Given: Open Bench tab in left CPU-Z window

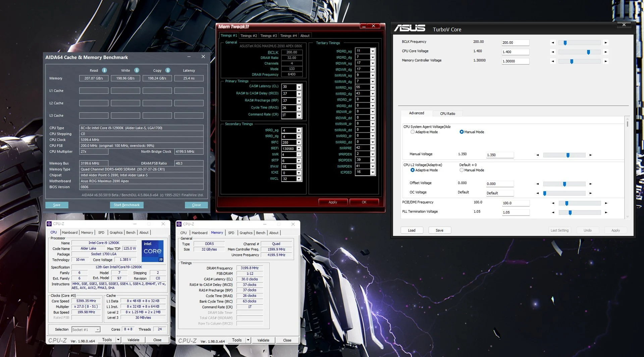Looking at the screenshot, I should [130, 233].
